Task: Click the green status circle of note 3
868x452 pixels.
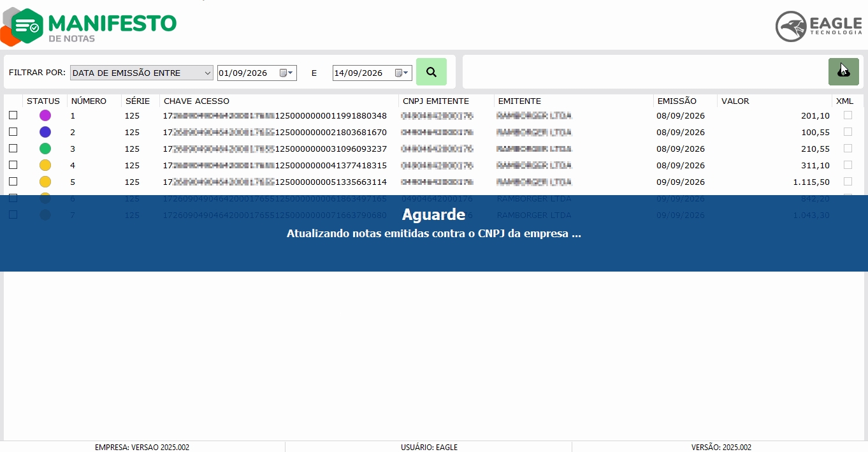Action: [x=45, y=149]
